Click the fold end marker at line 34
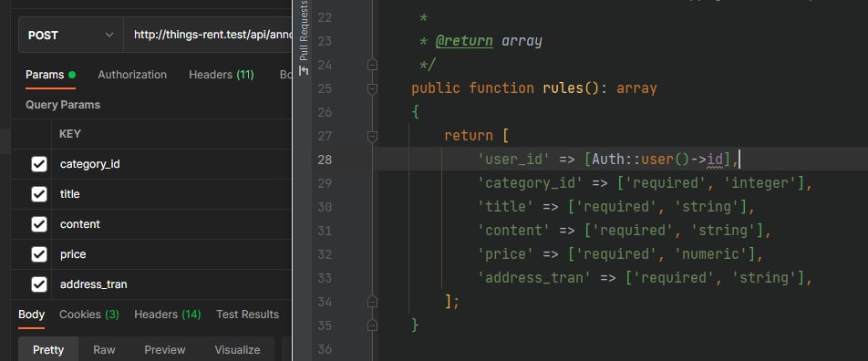 (x=372, y=301)
